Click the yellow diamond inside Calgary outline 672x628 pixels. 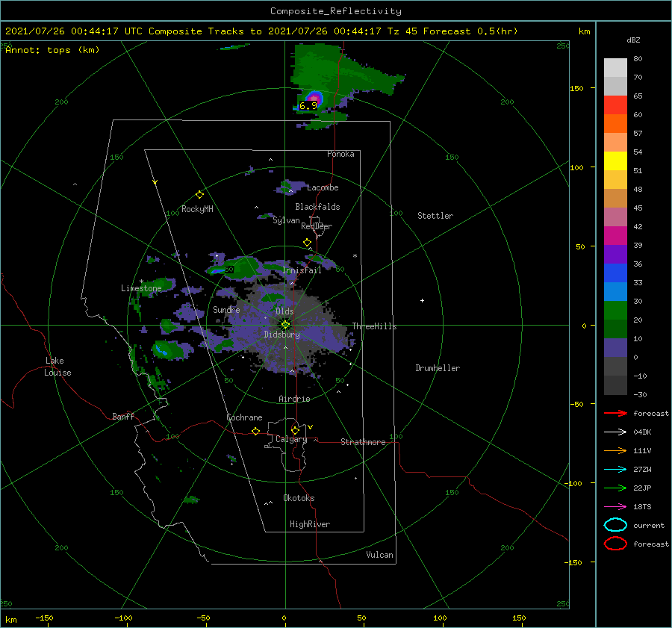coord(295,430)
